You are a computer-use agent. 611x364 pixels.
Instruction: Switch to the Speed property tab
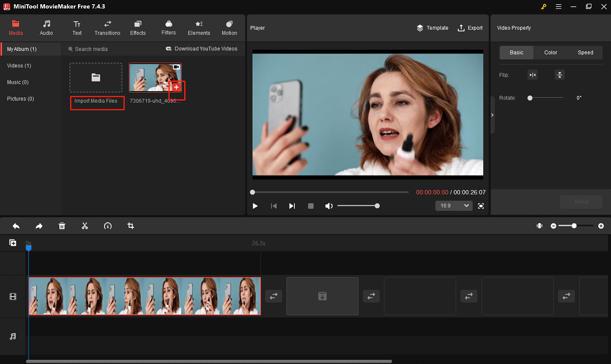(586, 52)
